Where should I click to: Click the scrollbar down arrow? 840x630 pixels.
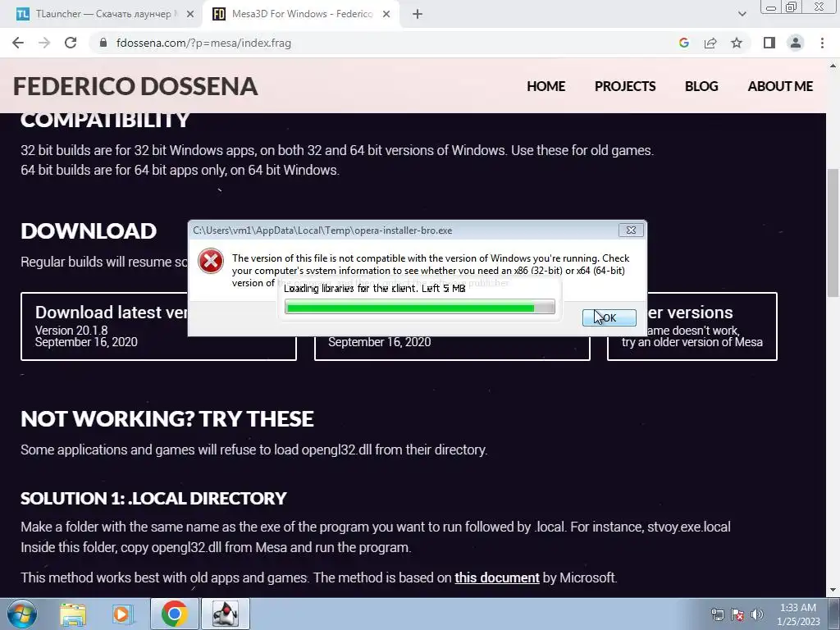coord(833,590)
